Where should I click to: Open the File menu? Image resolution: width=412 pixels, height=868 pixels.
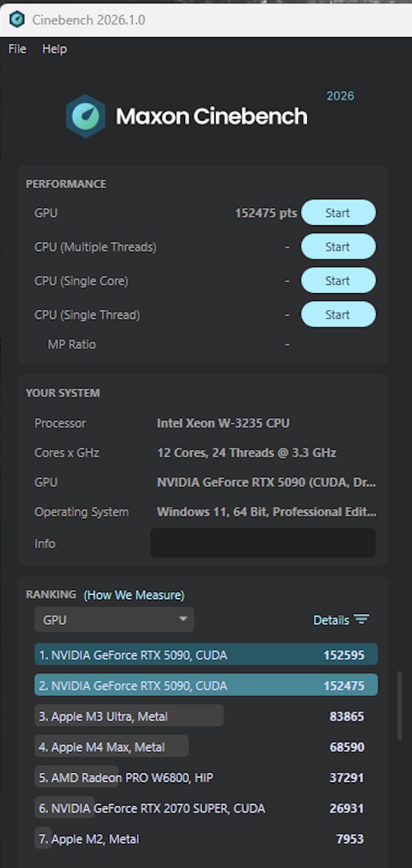pyautogui.click(x=17, y=49)
